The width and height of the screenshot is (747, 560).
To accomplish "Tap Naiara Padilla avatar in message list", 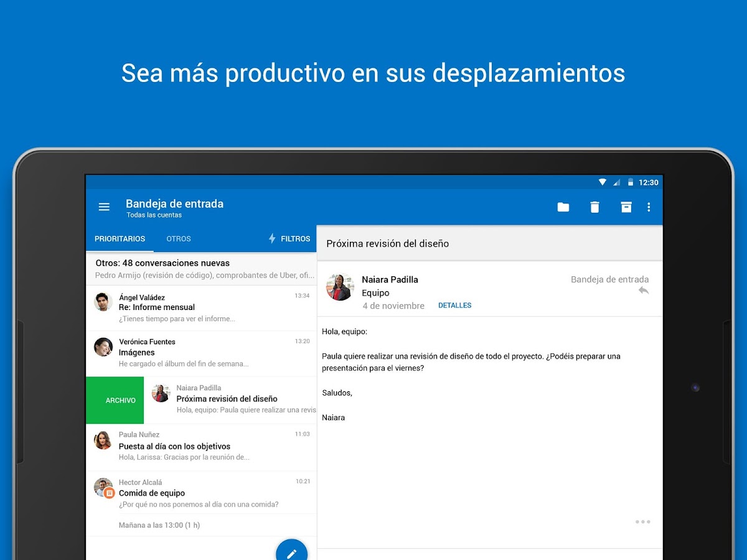I will pyautogui.click(x=161, y=393).
